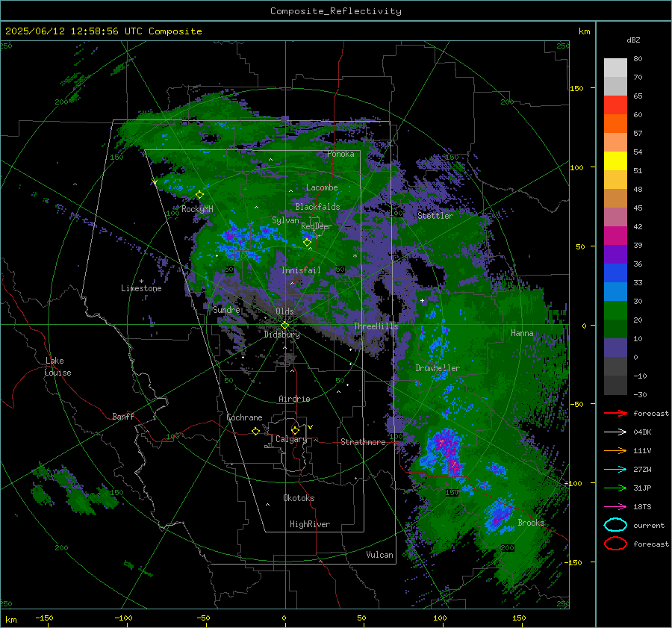Select the yellow diamond marker near RockyMH

click(199, 195)
